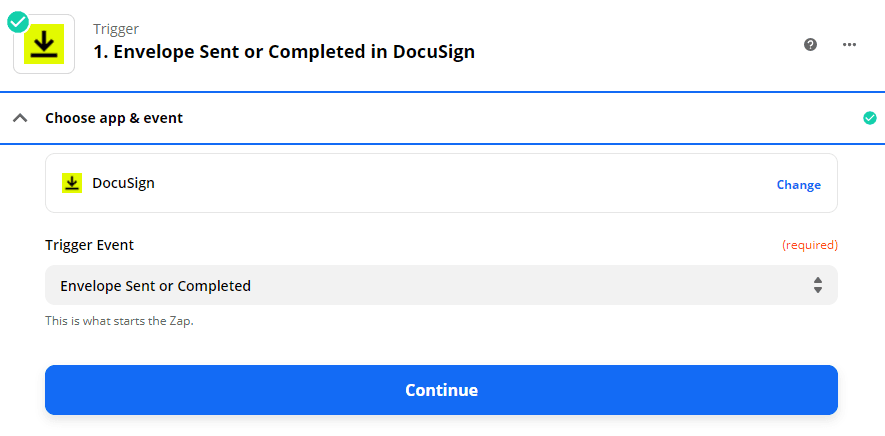885x436 pixels.
Task: Open the help question mark icon
Action: (811, 44)
